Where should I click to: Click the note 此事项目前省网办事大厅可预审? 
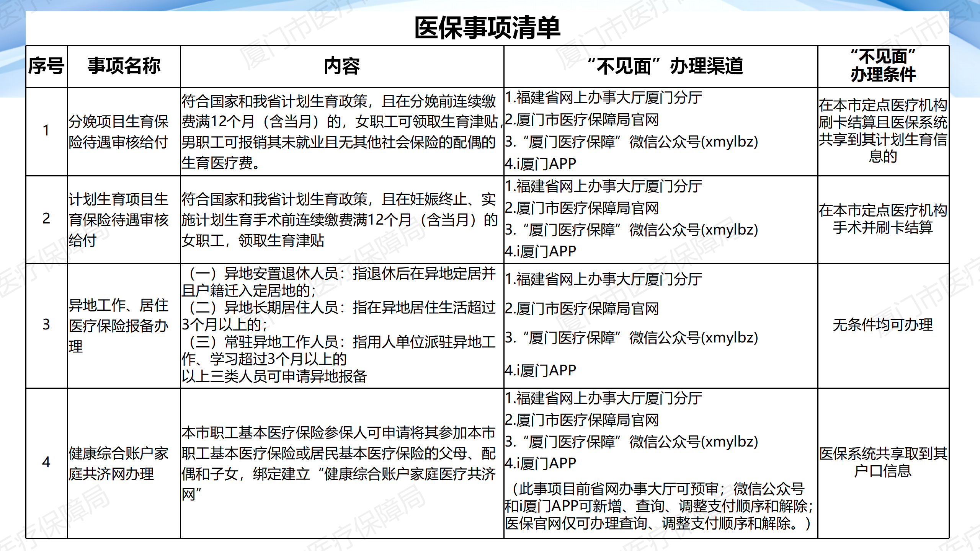tap(659, 506)
